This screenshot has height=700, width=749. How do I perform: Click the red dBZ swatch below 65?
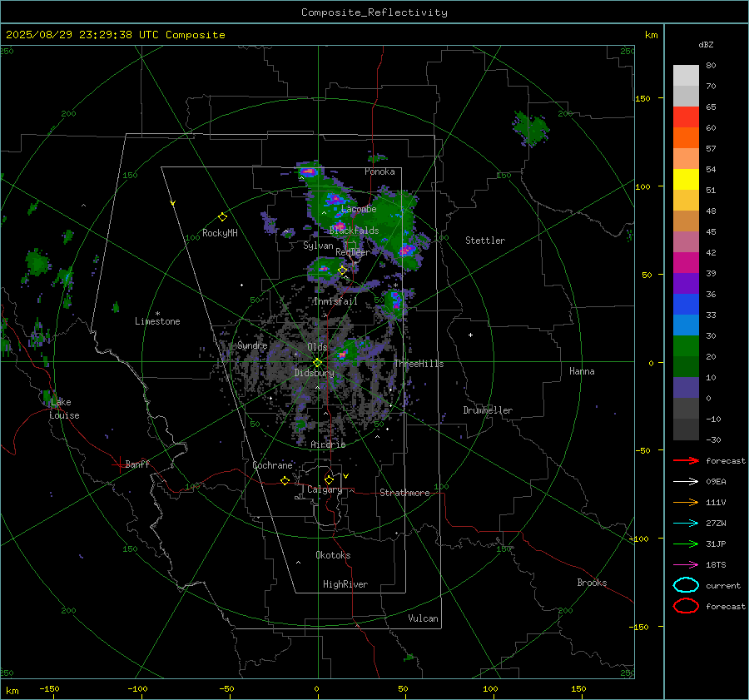(x=686, y=117)
